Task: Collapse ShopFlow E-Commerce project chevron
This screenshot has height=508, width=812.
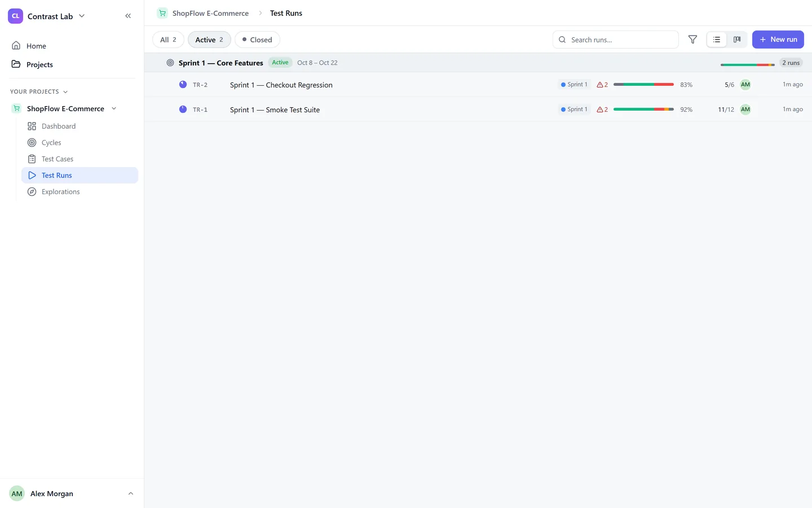Action: [x=114, y=108]
